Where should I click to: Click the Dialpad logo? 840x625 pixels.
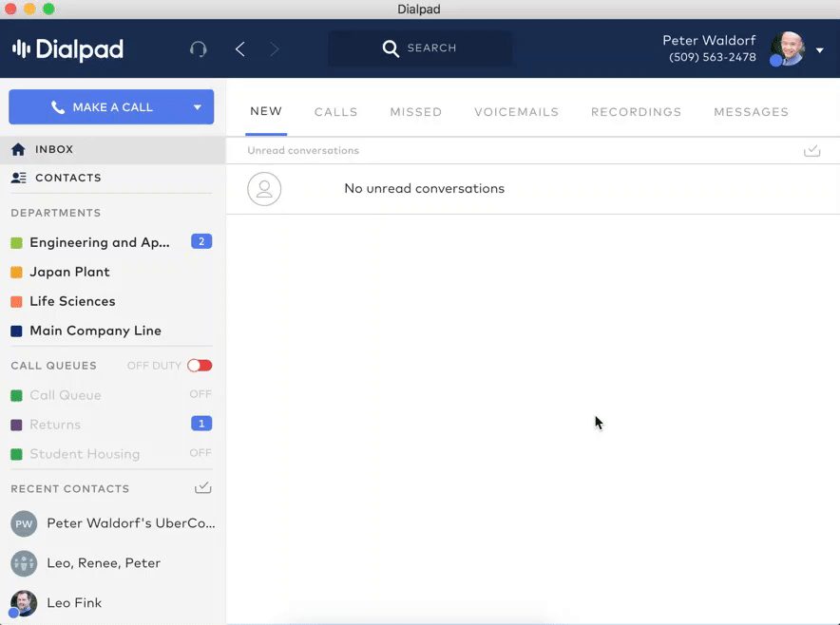tap(68, 49)
